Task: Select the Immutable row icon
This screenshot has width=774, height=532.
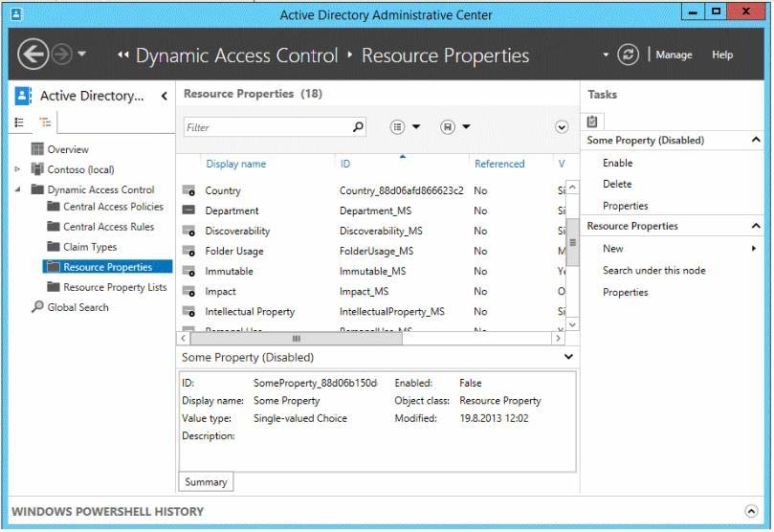Action: (188, 271)
